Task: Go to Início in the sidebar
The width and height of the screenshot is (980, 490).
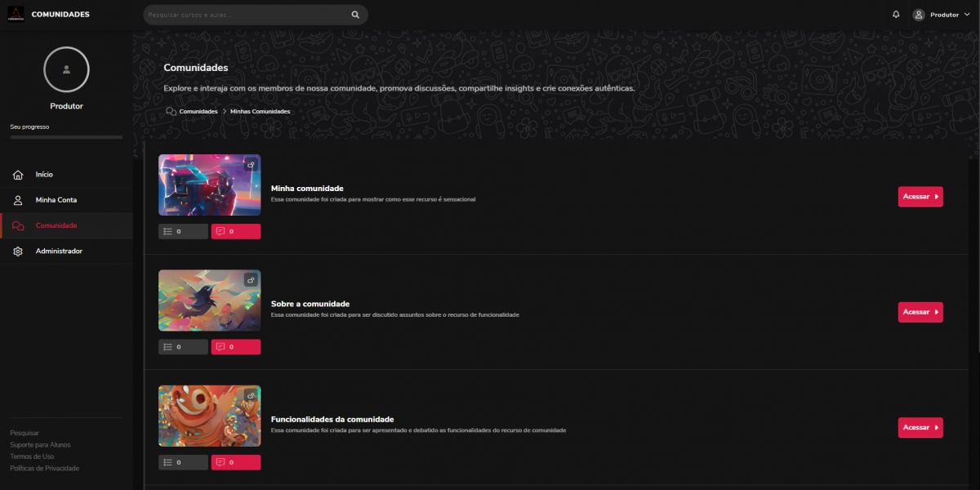Action: [x=44, y=175]
